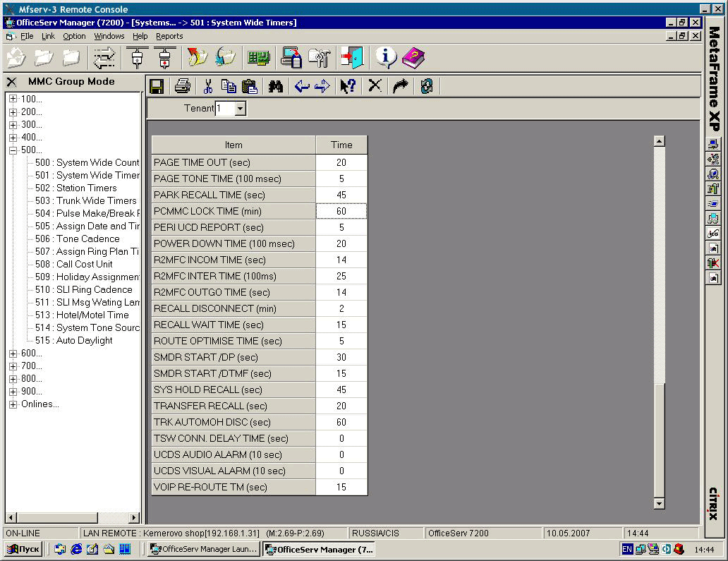The image size is (728, 561).
Task: Open the Reports menu
Action: point(169,36)
